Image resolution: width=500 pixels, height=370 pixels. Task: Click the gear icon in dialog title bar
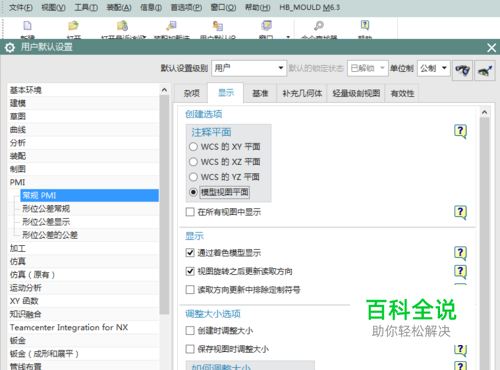pyautogui.click(x=10, y=48)
